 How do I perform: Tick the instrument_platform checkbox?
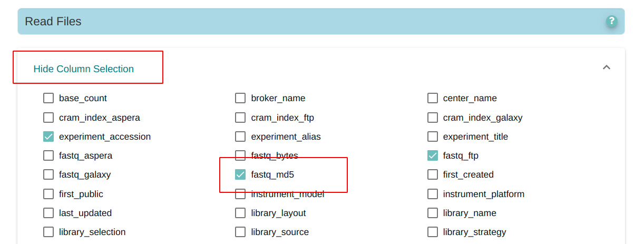(433, 194)
